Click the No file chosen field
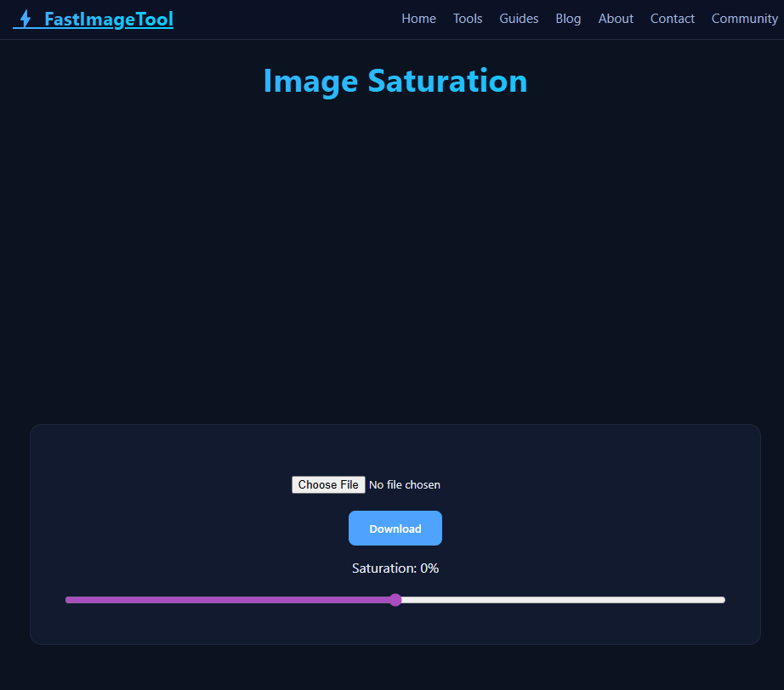784x690 pixels. [x=405, y=484]
